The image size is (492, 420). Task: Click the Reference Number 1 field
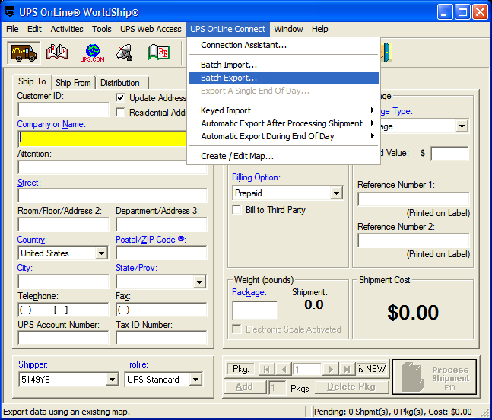click(x=413, y=199)
